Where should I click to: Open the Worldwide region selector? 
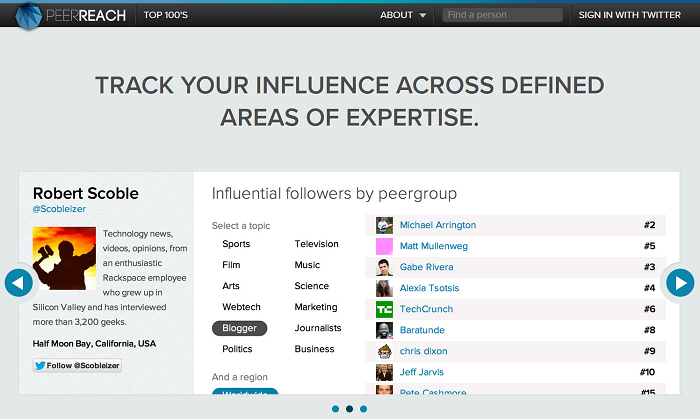click(x=245, y=395)
